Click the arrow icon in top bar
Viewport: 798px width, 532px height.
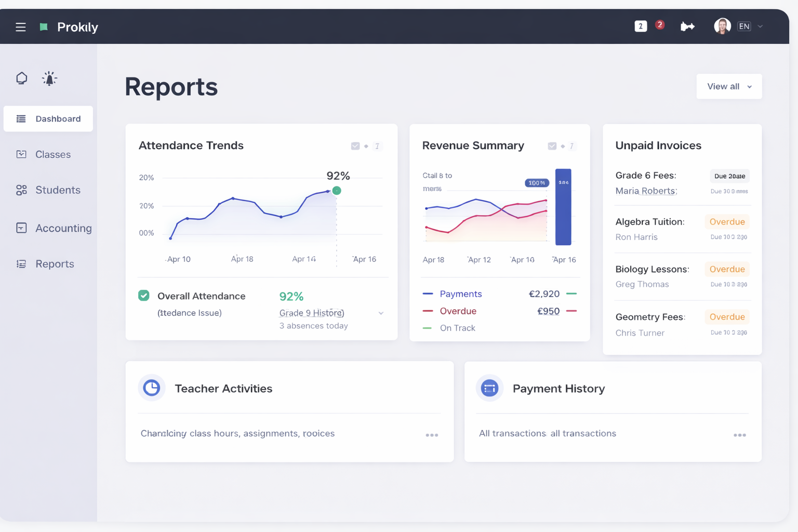(687, 26)
